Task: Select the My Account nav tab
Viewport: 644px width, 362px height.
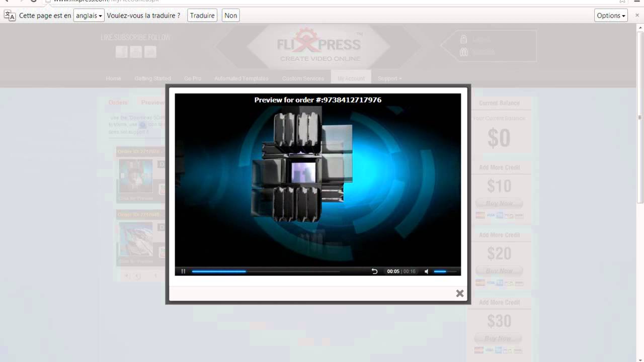Action: tap(351, 77)
